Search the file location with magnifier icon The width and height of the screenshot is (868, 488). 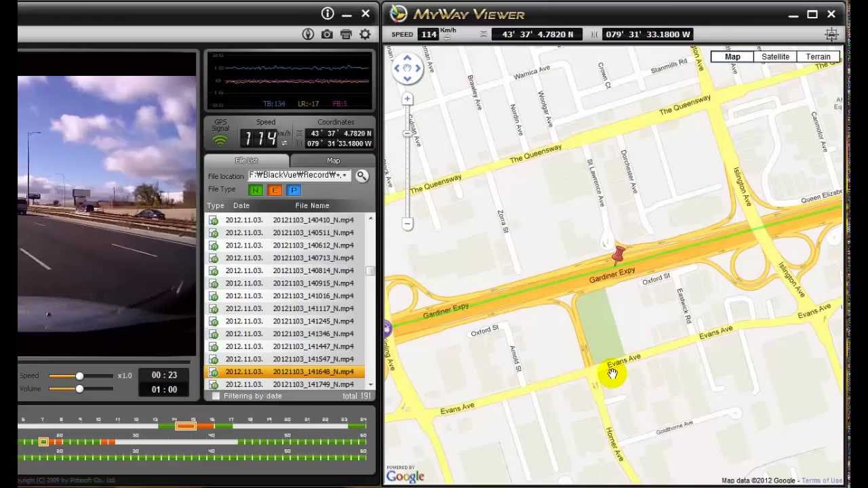[362, 176]
